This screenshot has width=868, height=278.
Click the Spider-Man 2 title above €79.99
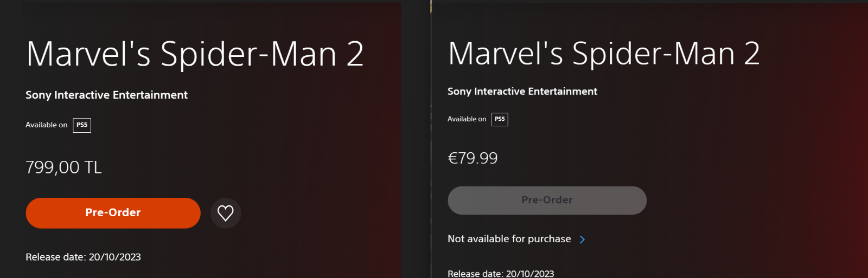[604, 54]
